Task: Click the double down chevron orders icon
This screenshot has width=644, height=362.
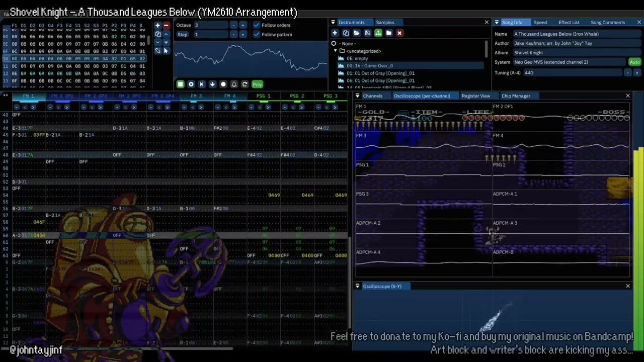Action: 166,42
